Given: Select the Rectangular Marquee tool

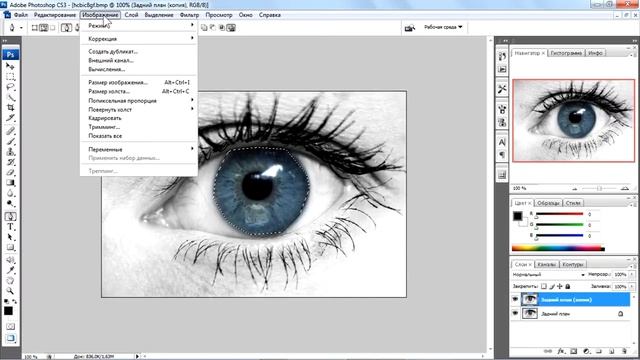Looking at the screenshot, I should 10,76.
